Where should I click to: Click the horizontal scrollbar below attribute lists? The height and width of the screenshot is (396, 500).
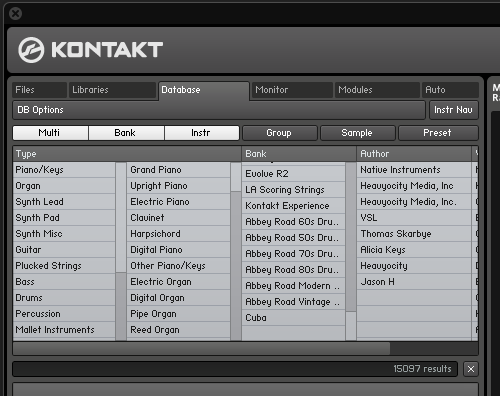(x=245, y=348)
